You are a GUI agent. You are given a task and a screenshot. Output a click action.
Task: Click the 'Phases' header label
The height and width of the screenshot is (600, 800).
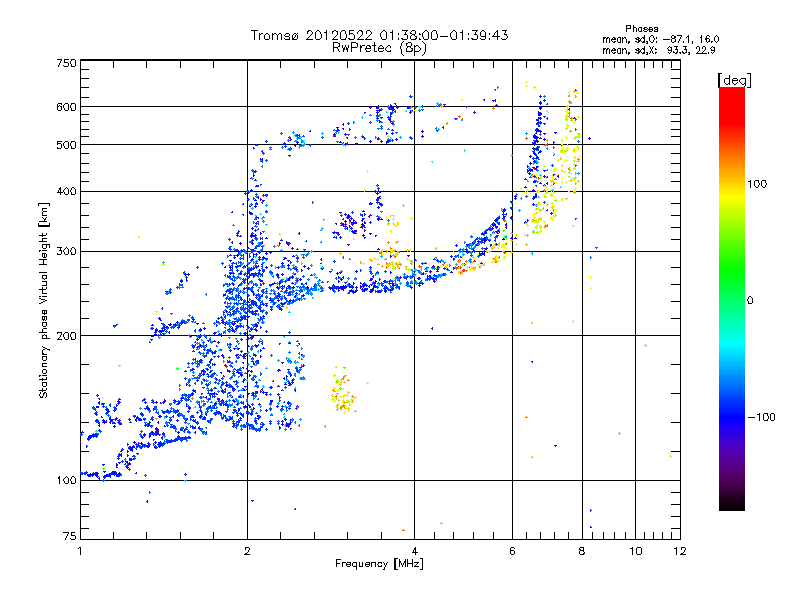(641, 29)
